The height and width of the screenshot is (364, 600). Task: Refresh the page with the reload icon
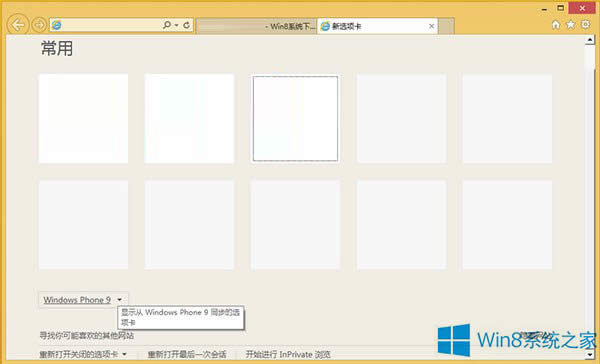(186, 25)
